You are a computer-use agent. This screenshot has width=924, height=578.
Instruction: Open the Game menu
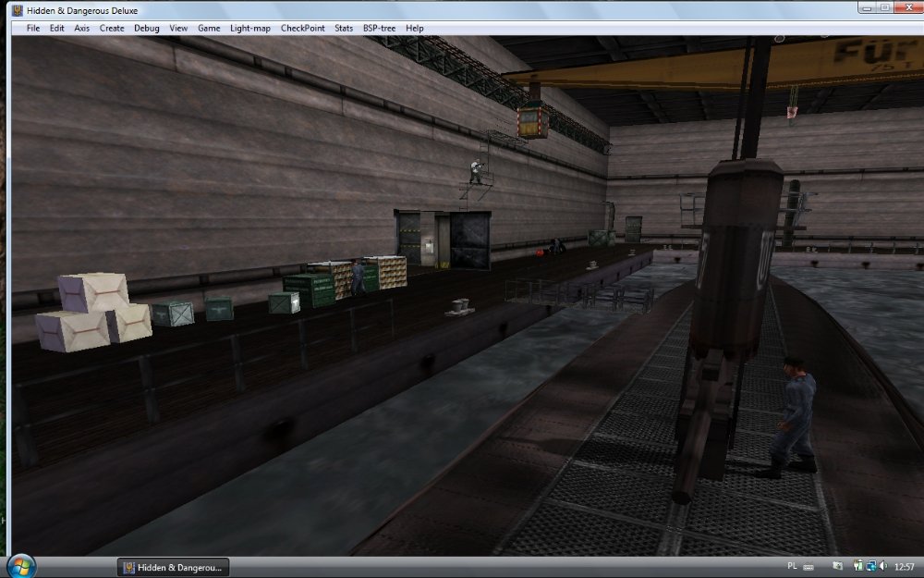pyautogui.click(x=209, y=28)
